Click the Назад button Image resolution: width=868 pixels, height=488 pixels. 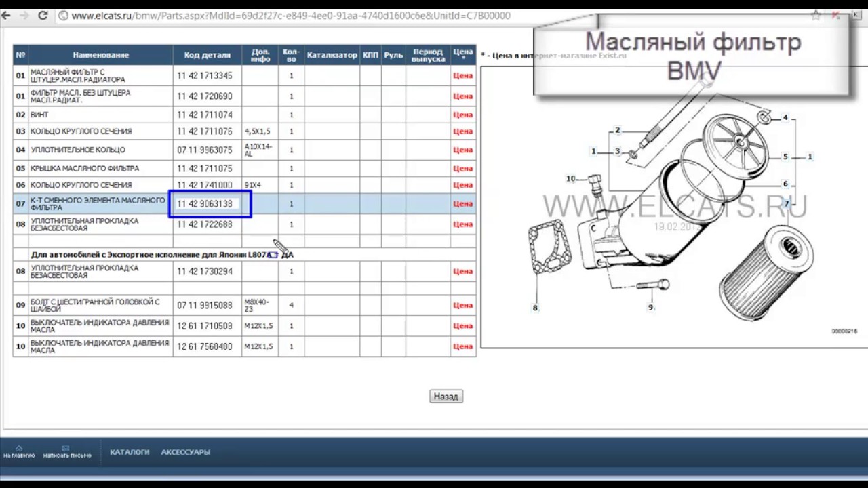[x=446, y=396]
